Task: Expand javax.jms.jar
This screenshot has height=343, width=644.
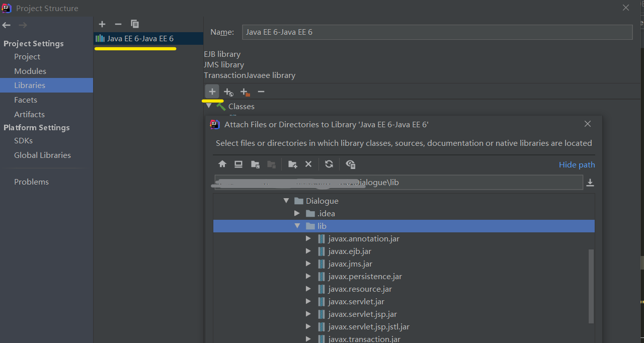Action: pyautogui.click(x=308, y=264)
